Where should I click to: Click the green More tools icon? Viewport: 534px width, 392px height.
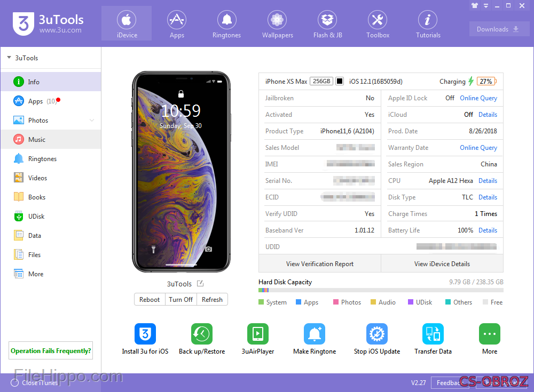pyautogui.click(x=489, y=334)
